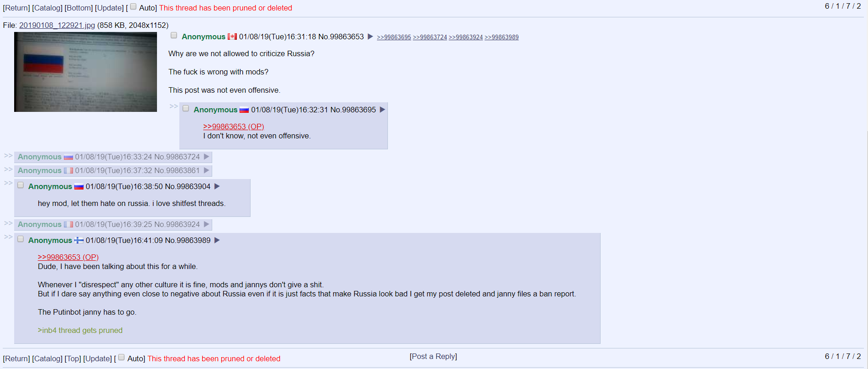The width and height of the screenshot is (868, 369).
Task: Expand hidden post No.99863861
Action: pyautogui.click(x=8, y=169)
